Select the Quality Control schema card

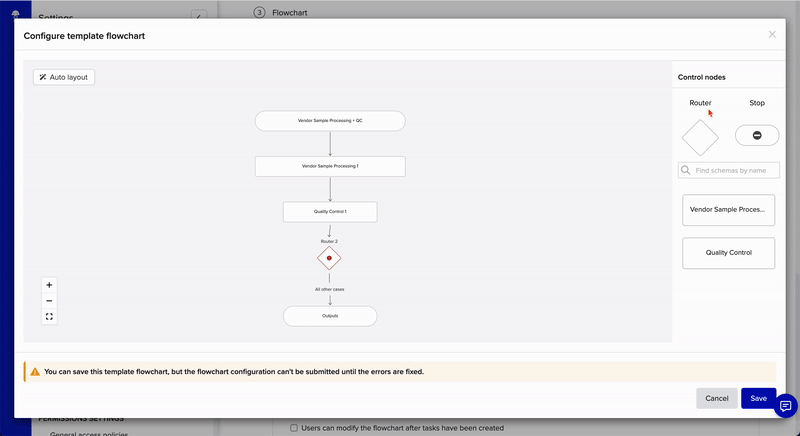coord(728,253)
